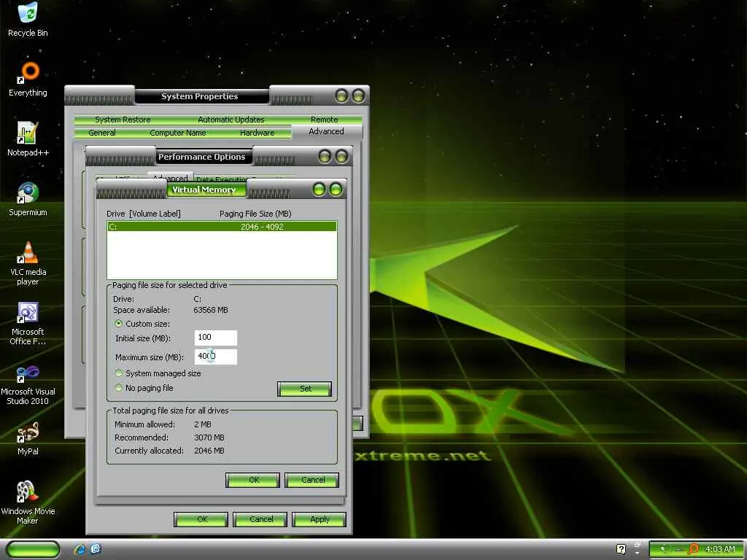Select the System managed size option
Screen dimensions: 747x560
tap(119, 373)
